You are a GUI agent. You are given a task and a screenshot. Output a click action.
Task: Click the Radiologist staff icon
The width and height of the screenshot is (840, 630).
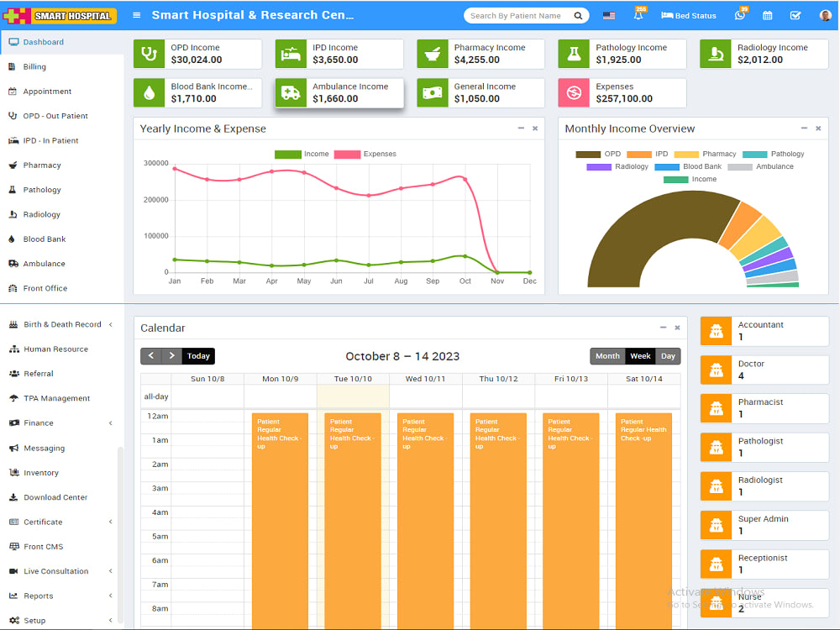click(717, 486)
